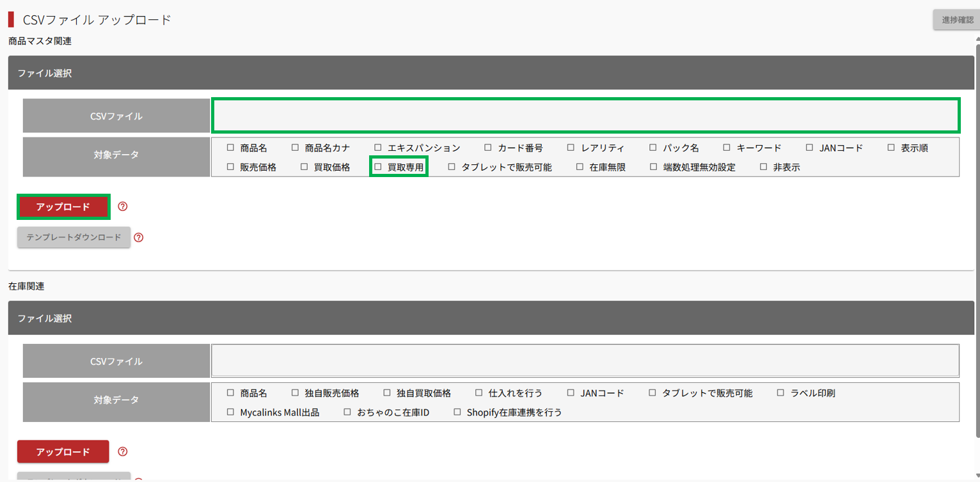Select the レアリティ checkbox
Image resolution: width=980 pixels, height=482 pixels.
(571, 148)
